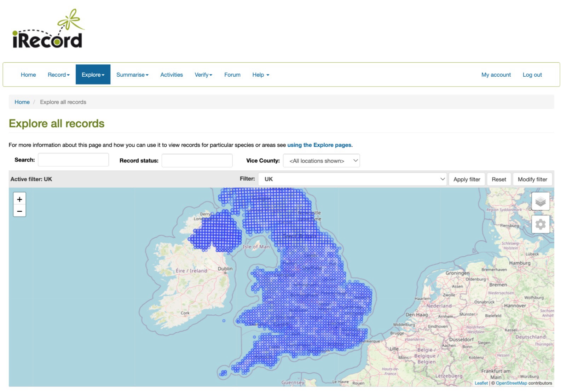Open the map layers switcher
566x392 pixels.
pos(540,202)
